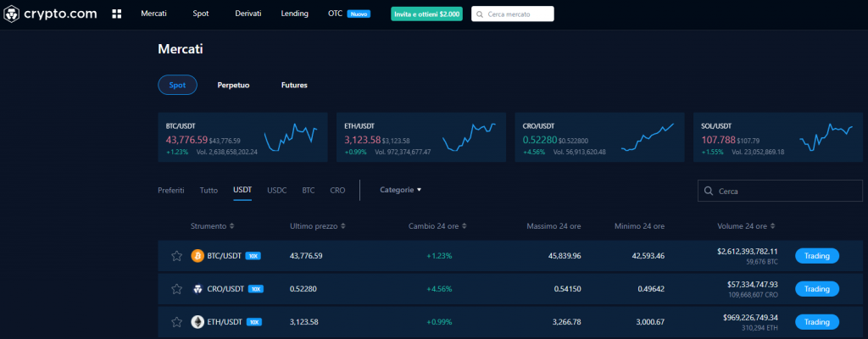Image resolution: width=868 pixels, height=339 pixels.
Task: Focus the Cerca table search field
Action: click(780, 191)
